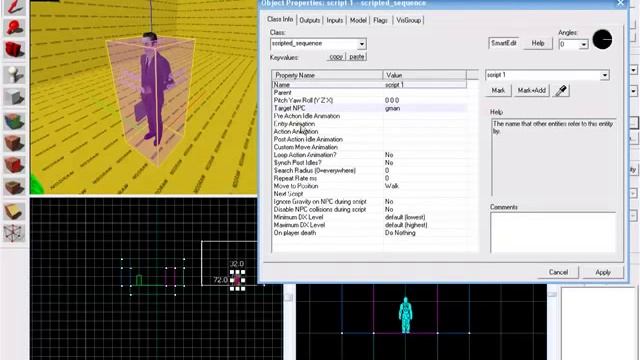Select the Apply overlays tool
This screenshot has width=640, height=360.
pos(14,187)
